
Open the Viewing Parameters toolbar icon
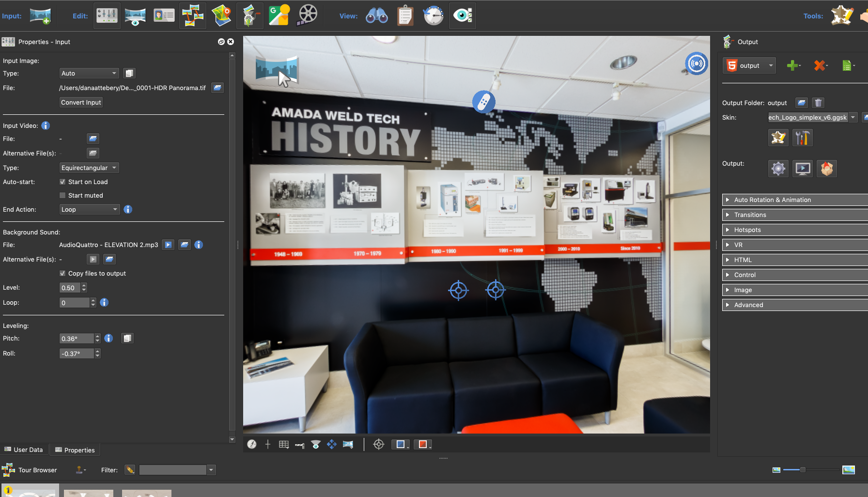click(135, 16)
